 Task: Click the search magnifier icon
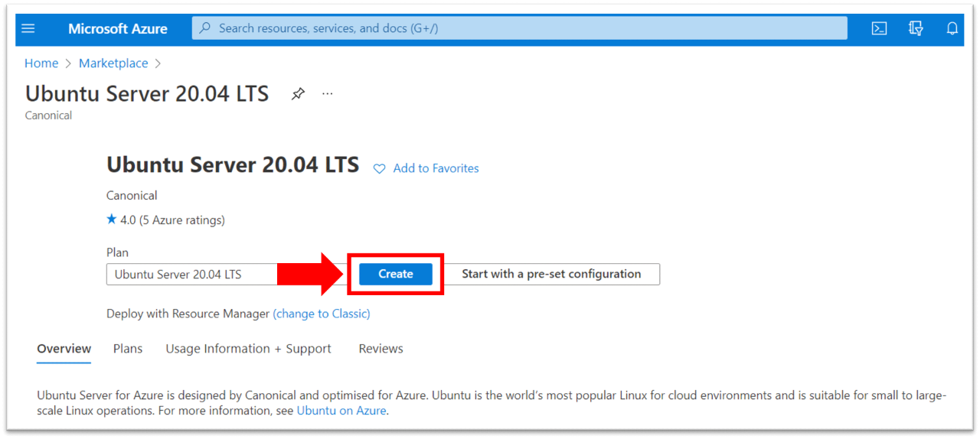(x=204, y=28)
